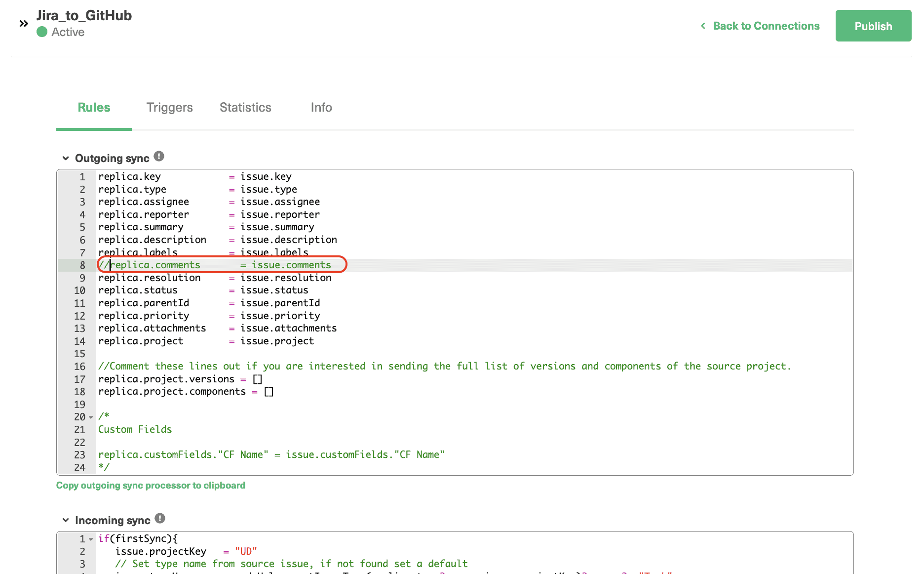
Task: Select the Rules tab underline indicator
Action: click(x=93, y=129)
